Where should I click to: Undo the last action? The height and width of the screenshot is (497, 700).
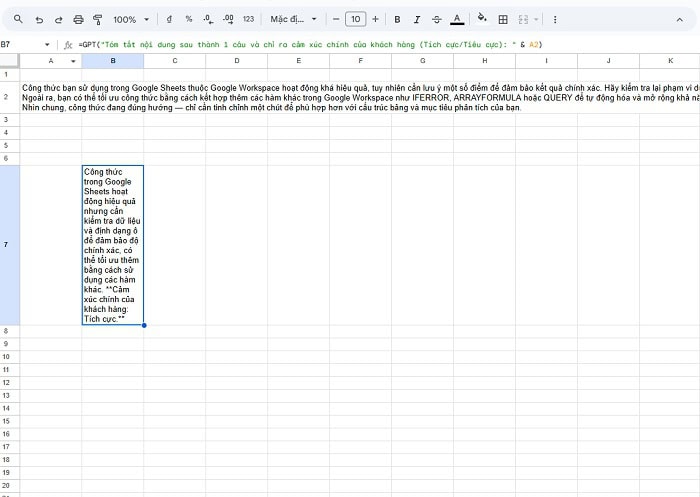(39, 19)
